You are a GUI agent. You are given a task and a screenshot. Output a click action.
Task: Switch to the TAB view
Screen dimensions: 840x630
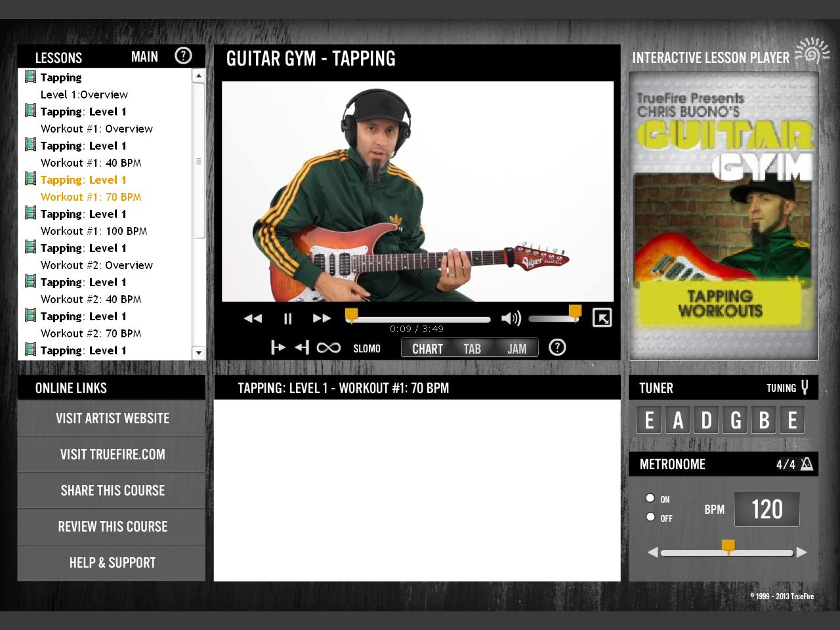pos(472,348)
